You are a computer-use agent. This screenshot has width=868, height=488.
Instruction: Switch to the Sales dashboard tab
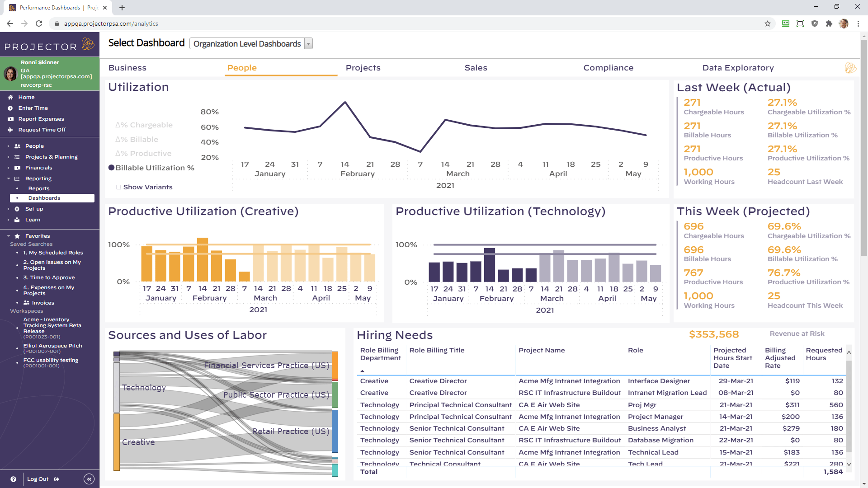476,68
